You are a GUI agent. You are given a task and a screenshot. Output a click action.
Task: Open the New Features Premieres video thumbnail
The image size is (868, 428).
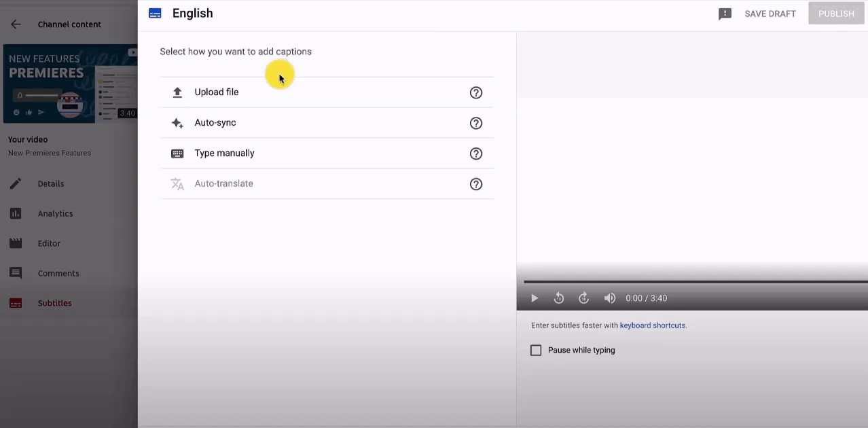pyautogui.click(x=71, y=84)
